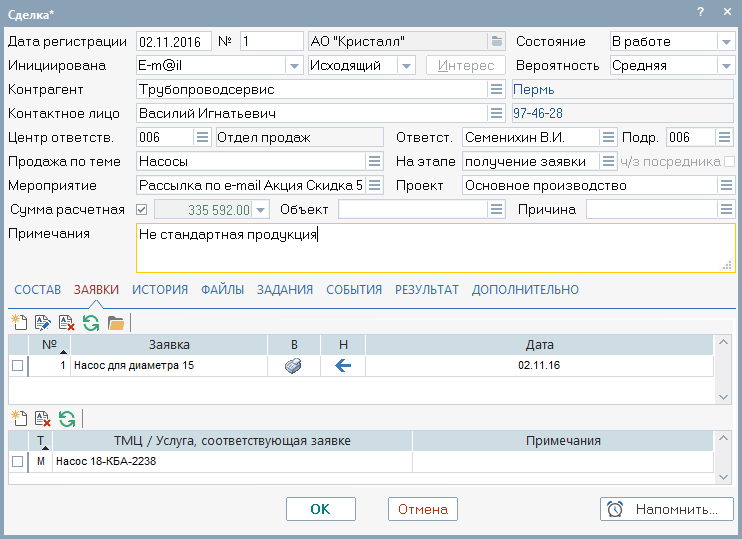Open list selector for Продажа по теме
The image size is (742, 539).
[374, 161]
